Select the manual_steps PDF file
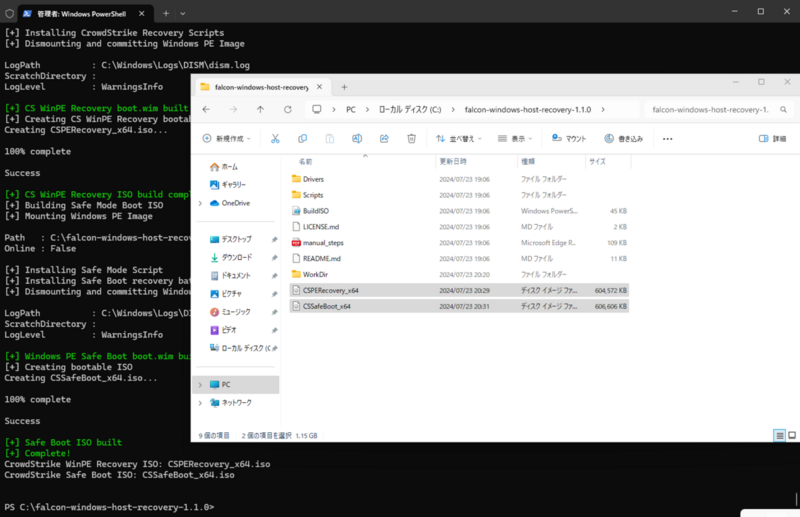 click(459, 243)
